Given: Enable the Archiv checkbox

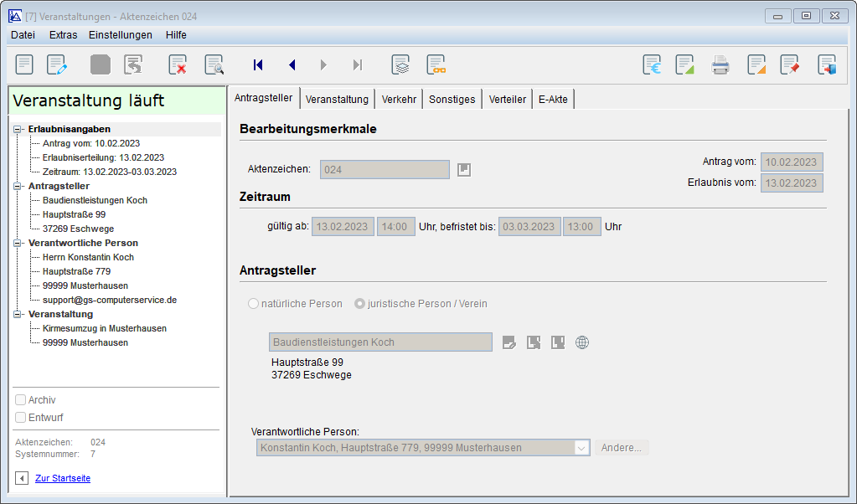Looking at the screenshot, I should click(x=21, y=400).
